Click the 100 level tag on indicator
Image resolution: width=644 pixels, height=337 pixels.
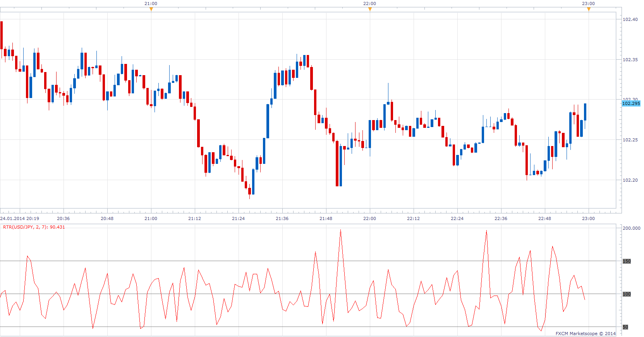[627, 294]
